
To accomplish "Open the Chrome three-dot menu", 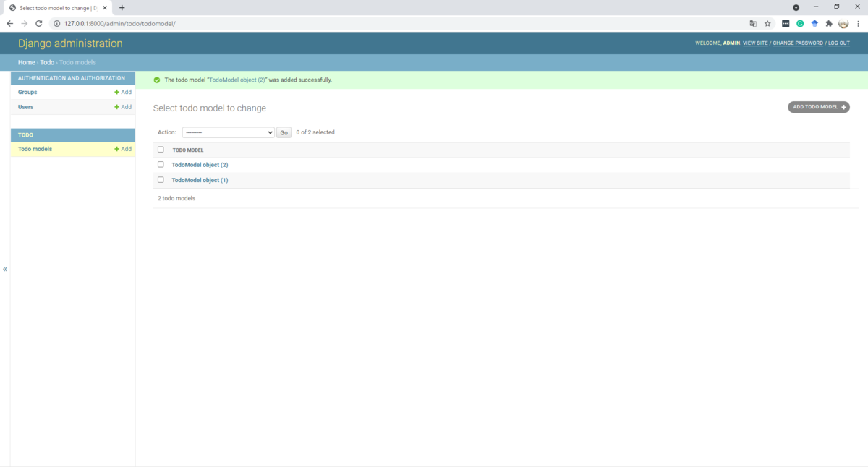I will [858, 23].
